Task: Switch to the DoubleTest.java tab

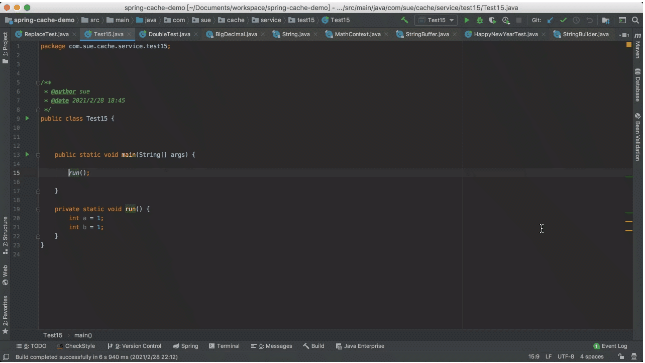Action: [x=165, y=34]
